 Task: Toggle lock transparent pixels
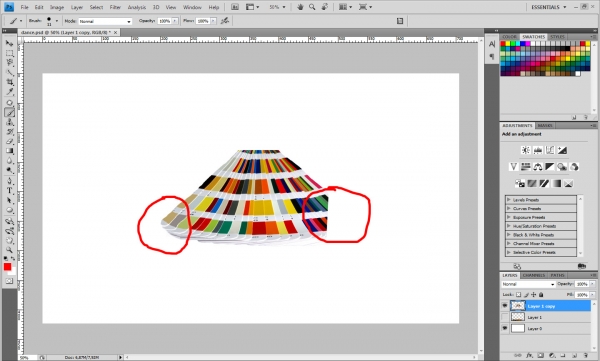[518, 295]
